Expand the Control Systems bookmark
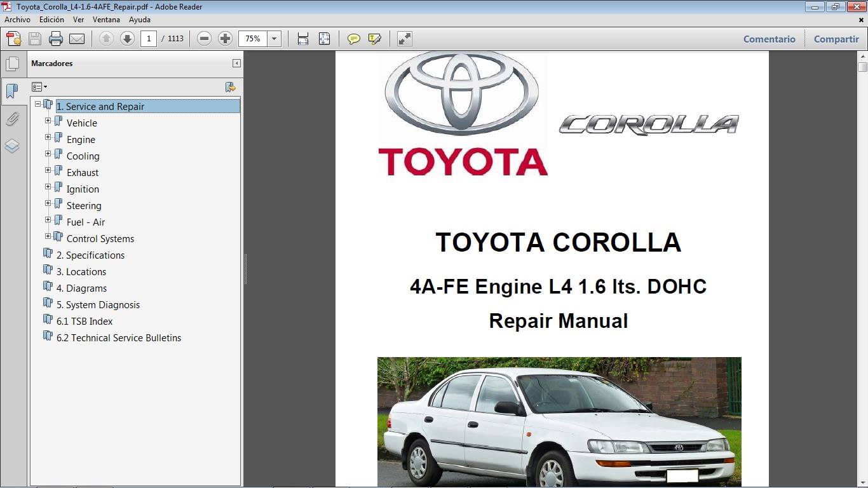 (48, 236)
